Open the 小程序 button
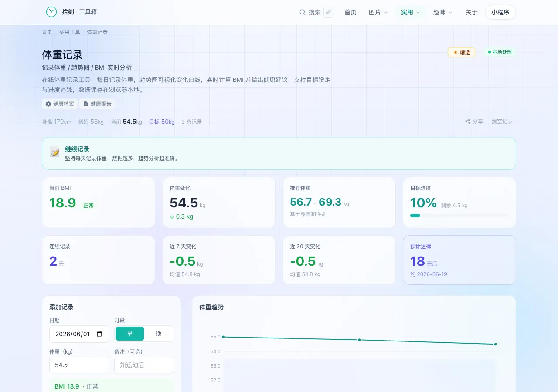The height and width of the screenshot is (392, 558). (x=500, y=12)
